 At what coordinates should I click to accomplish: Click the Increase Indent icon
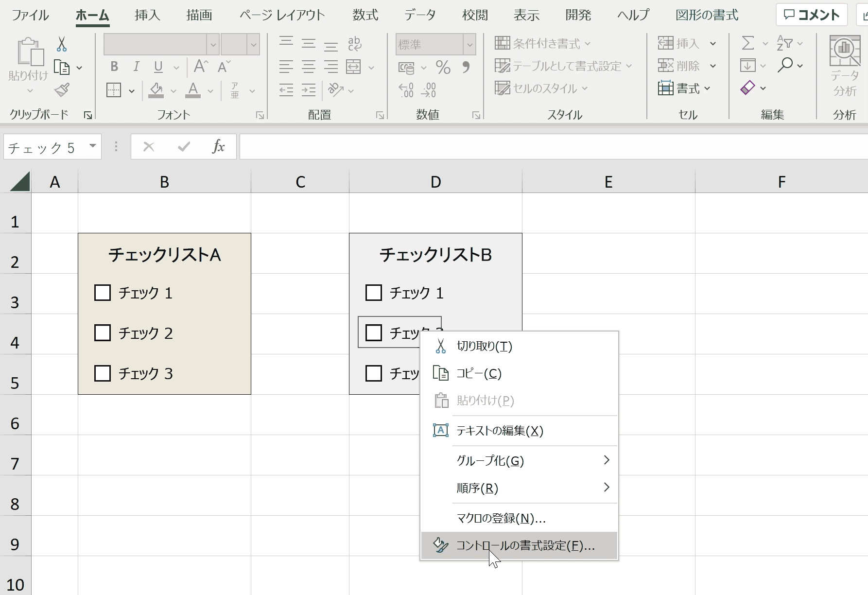[x=309, y=90]
